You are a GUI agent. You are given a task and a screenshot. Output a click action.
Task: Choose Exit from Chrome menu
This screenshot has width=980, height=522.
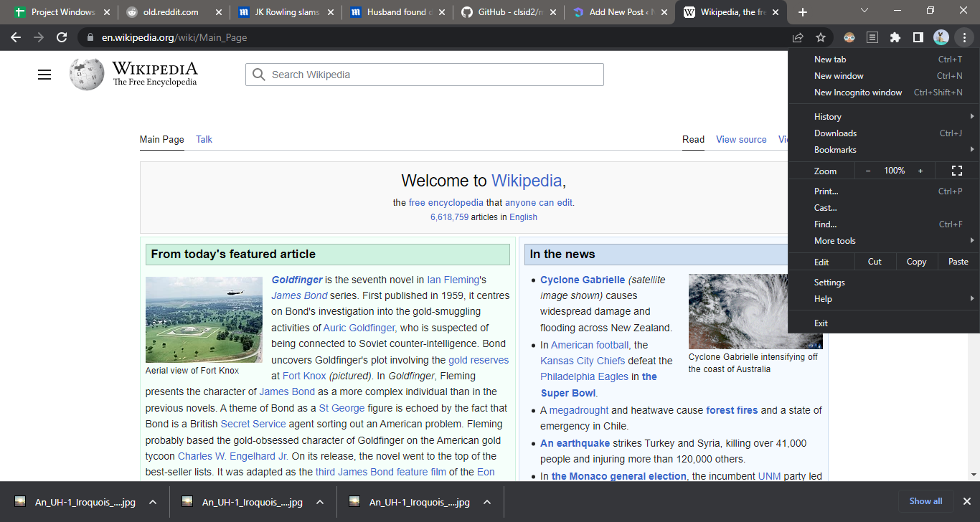point(883,323)
